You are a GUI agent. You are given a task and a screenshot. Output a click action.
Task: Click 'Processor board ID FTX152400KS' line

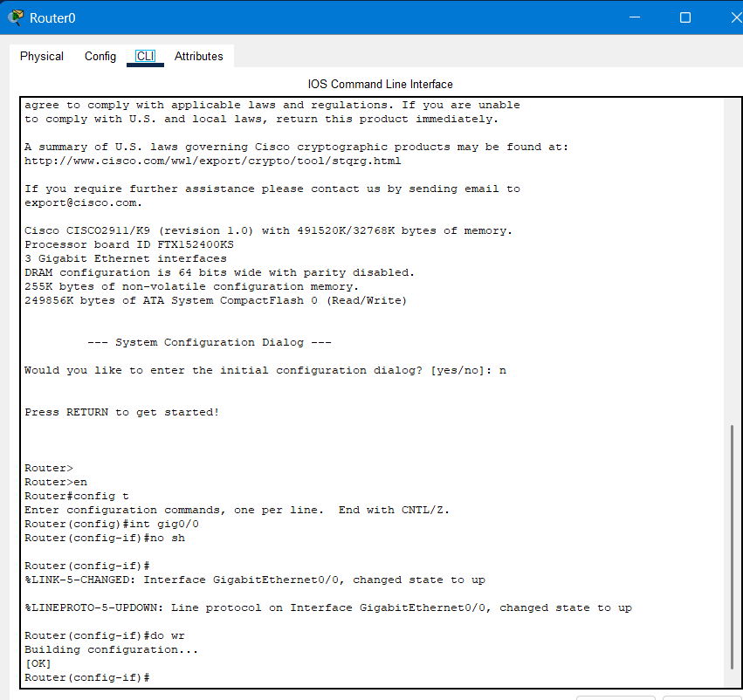(129, 244)
